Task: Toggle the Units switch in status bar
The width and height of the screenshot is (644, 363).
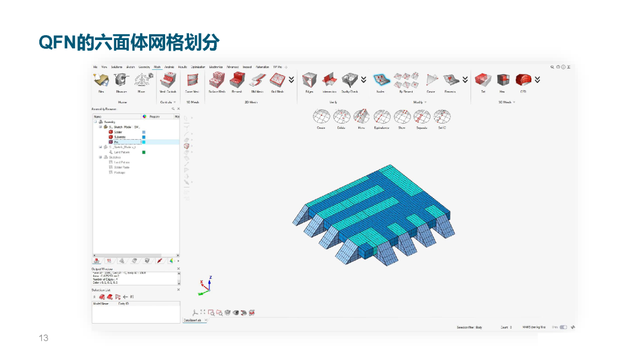Action: (563, 327)
